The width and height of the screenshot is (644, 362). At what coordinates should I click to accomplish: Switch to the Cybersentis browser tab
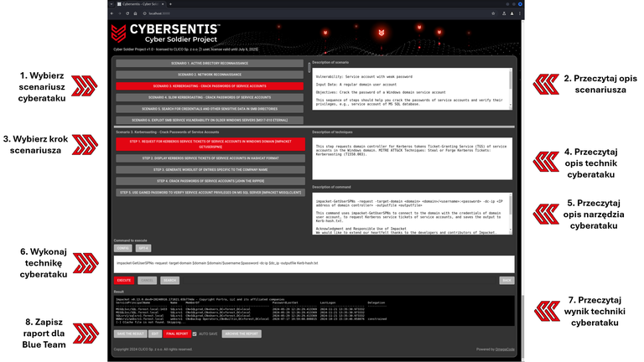click(x=140, y=4)
